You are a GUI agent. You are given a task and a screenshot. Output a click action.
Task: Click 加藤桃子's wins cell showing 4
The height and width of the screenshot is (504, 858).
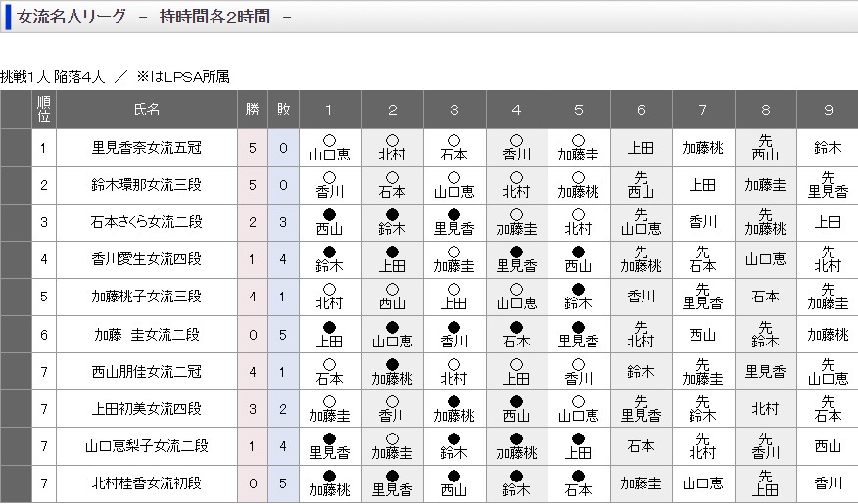pyautogui.click(x=253, y=297)
